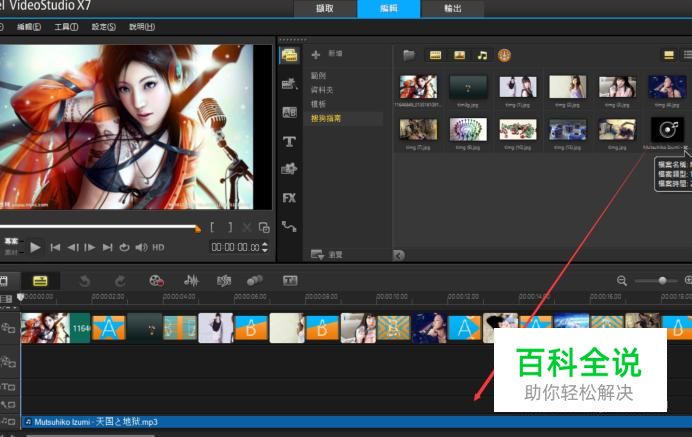The height and width of the screenshot is (437, 692).
Task: Toggle system volume speaker
Action: (x=141, y=247)
